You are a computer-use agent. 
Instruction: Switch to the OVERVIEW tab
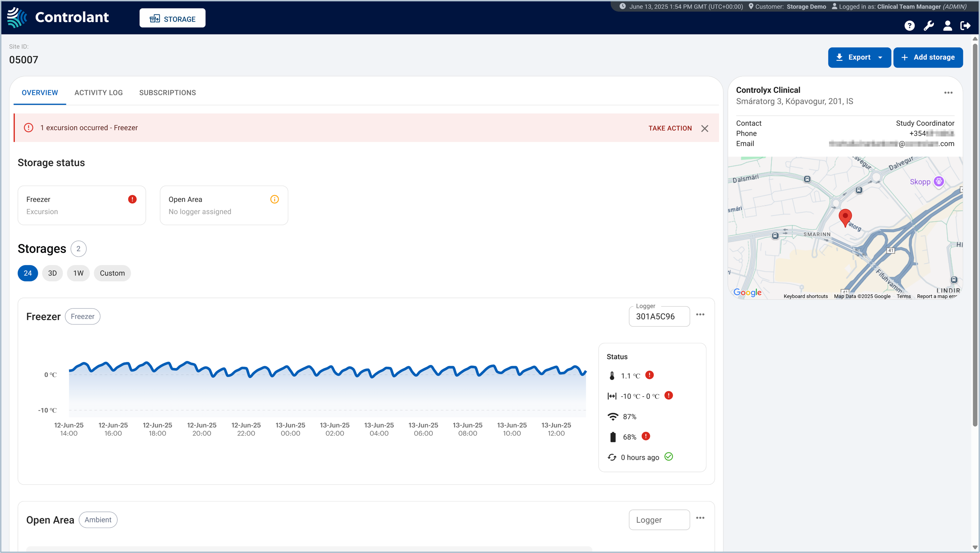click(x=40, y=93)
